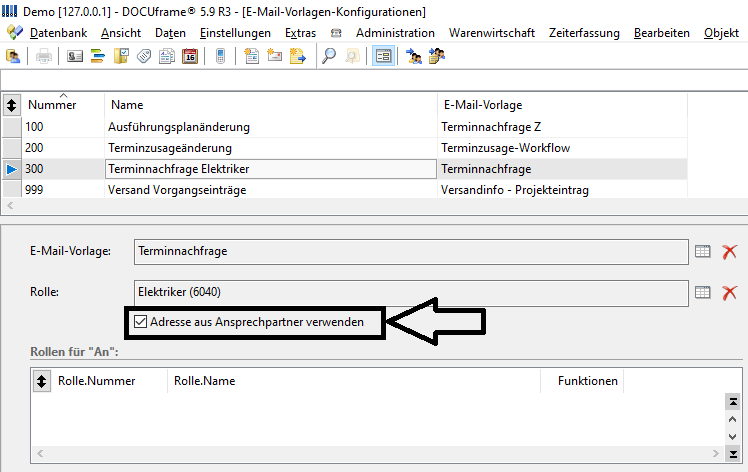Toggle the detail form view icon
Viewport: 748px width, 472px height.
point(383,56)
